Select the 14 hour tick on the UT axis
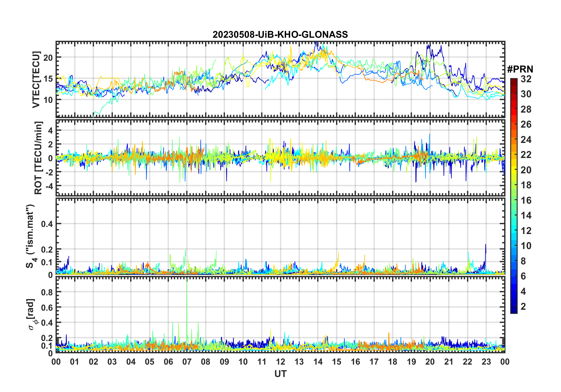This screenshot has width=561, height=392. 318,362
